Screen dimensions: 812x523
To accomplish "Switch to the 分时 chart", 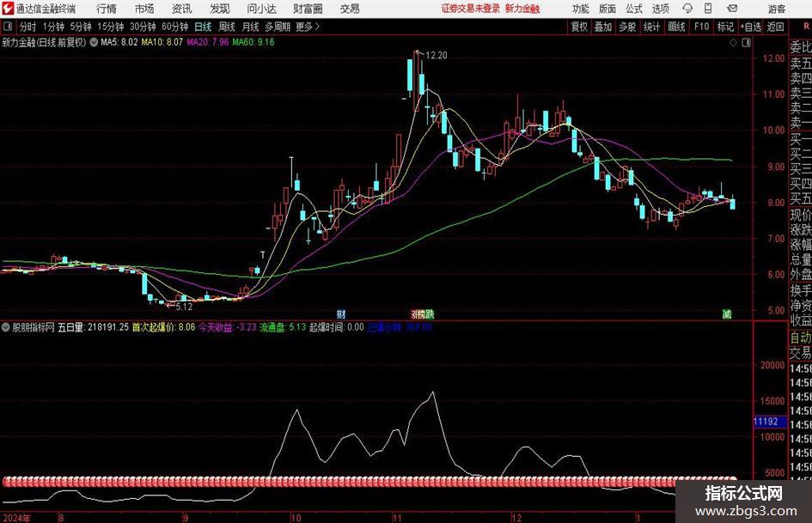I will 27,27.
